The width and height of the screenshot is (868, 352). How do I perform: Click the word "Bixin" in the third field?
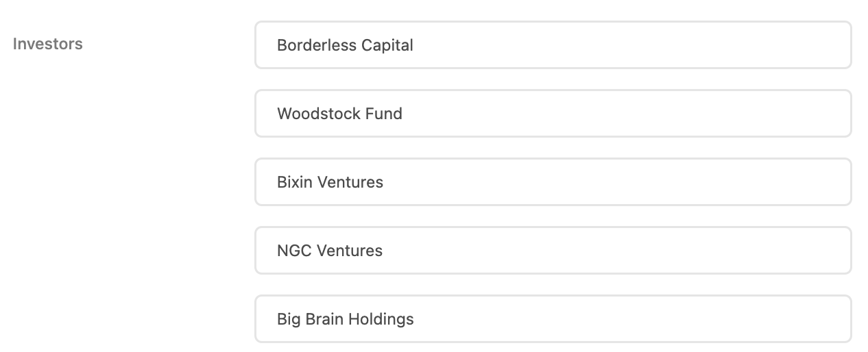[x=296, y=182]
